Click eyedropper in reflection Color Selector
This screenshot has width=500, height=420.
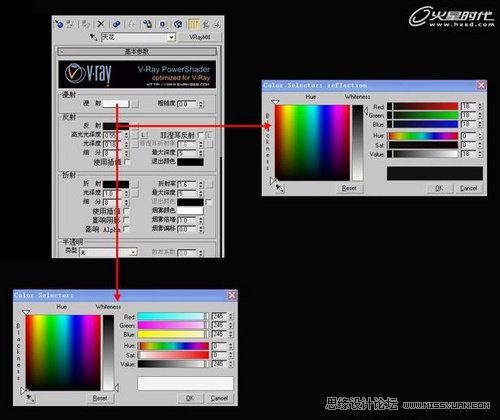click(280, 189)
